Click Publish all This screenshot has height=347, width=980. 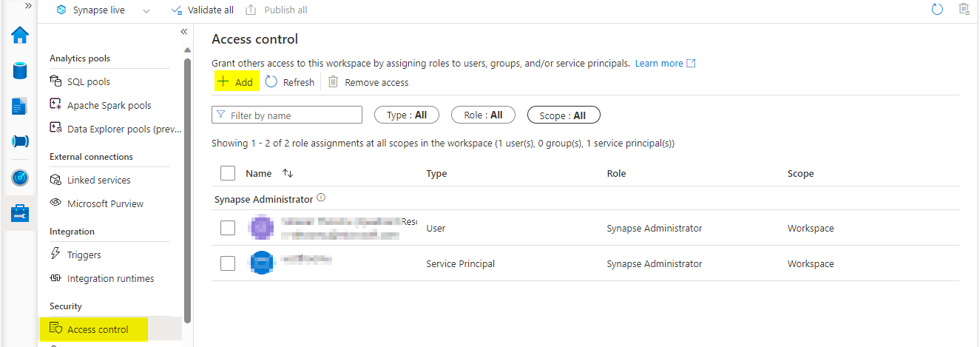275,10
